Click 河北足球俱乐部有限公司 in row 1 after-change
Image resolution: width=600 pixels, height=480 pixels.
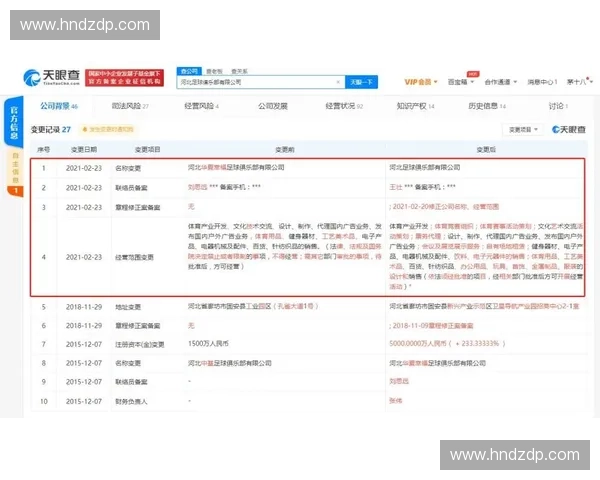[425, 167]
